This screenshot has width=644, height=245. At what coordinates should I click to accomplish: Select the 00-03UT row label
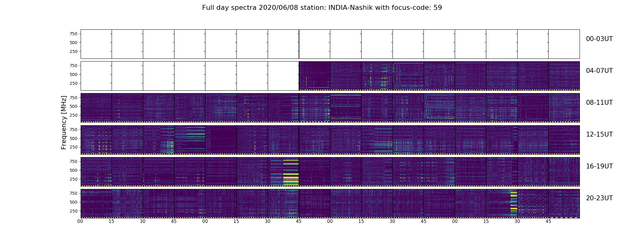(x=599, y=39)
